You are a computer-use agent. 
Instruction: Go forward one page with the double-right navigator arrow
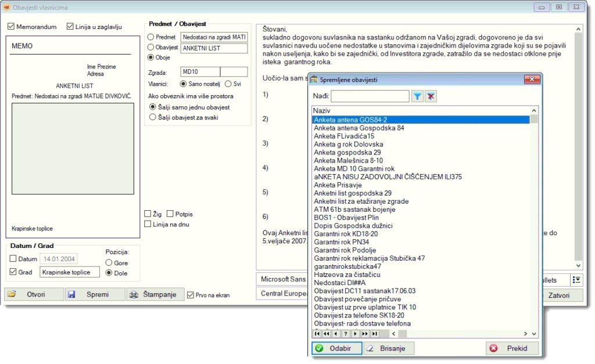click(365, 334)
